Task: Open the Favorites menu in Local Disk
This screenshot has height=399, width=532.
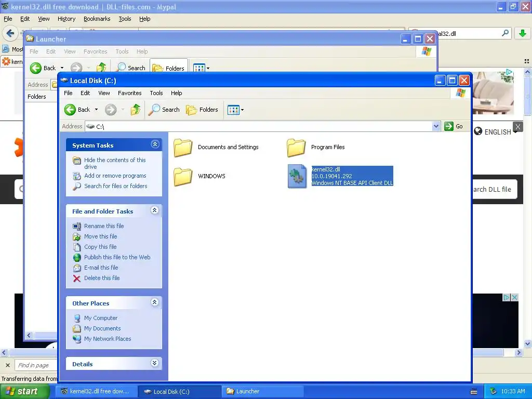Action: tap(129, 93)
